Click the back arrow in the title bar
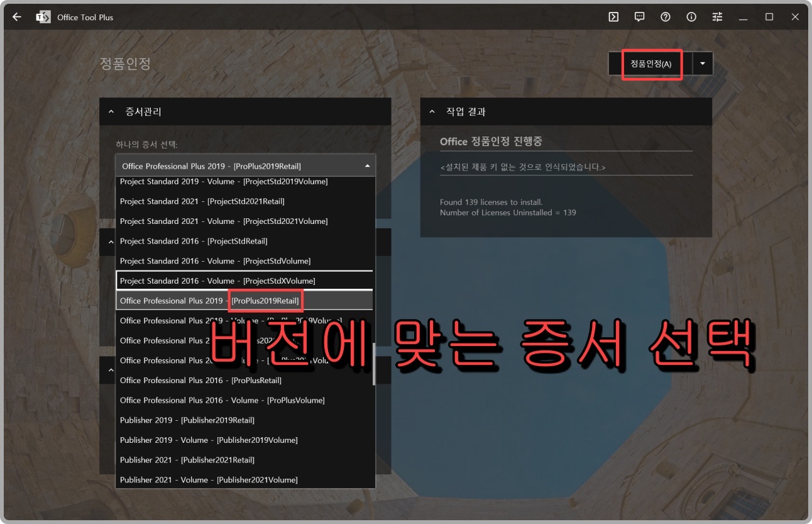812x524 pixels. click(x=16, y=16)
